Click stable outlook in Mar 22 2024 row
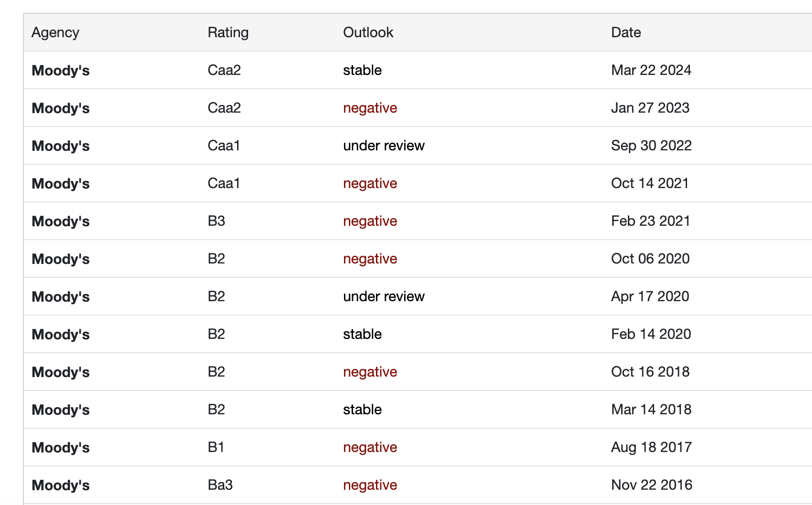The image size is (812, 505). (362, 70)
